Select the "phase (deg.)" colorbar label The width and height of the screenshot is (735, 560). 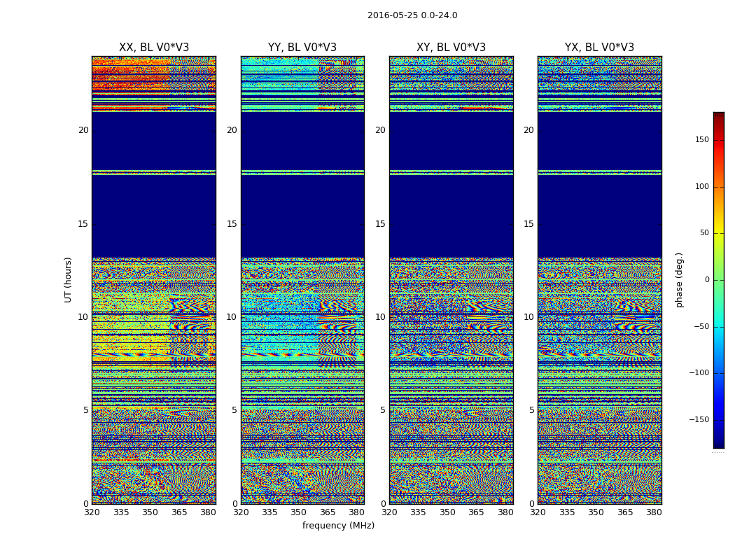point(680,279)
